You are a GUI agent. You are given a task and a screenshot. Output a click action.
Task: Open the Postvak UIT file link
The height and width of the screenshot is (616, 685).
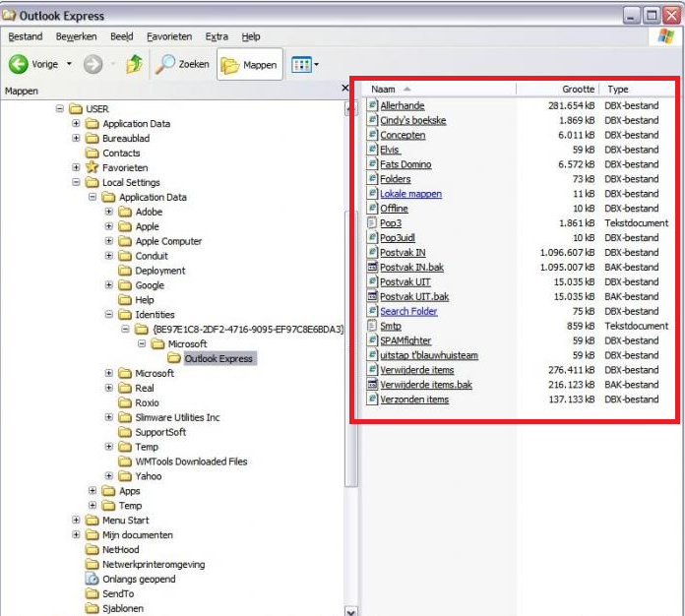pyautogui.click(x=405, y=281)
